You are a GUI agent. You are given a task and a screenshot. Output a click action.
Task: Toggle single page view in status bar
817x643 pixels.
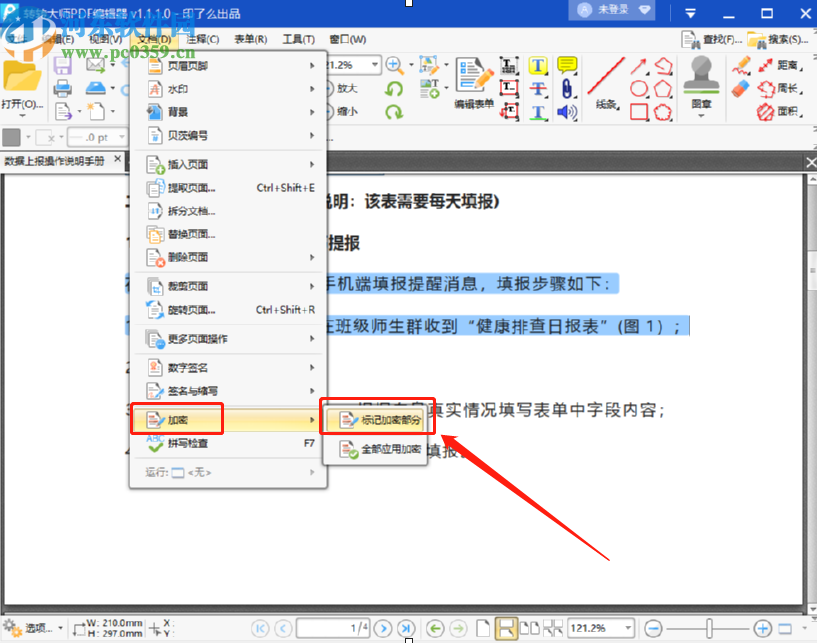(482, 628)
